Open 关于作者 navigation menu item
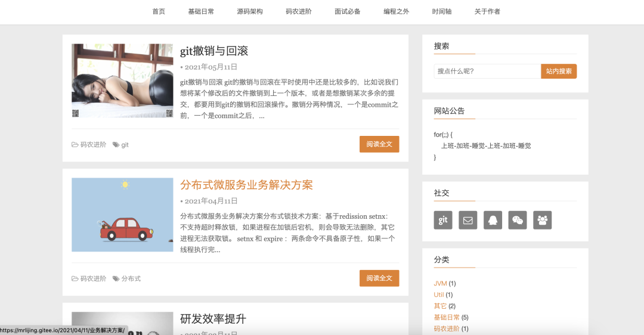The height and width of the screenshot is (335, 644). (x=488, y=11)
